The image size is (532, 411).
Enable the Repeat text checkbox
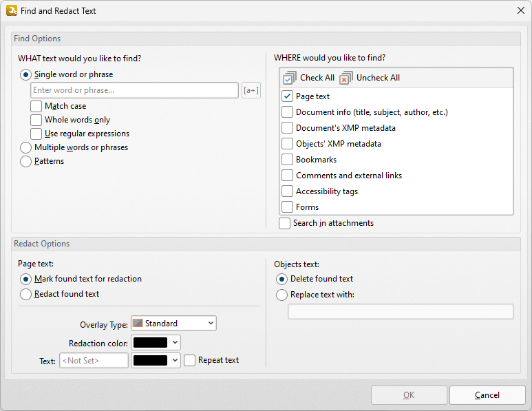click(189, 360)
